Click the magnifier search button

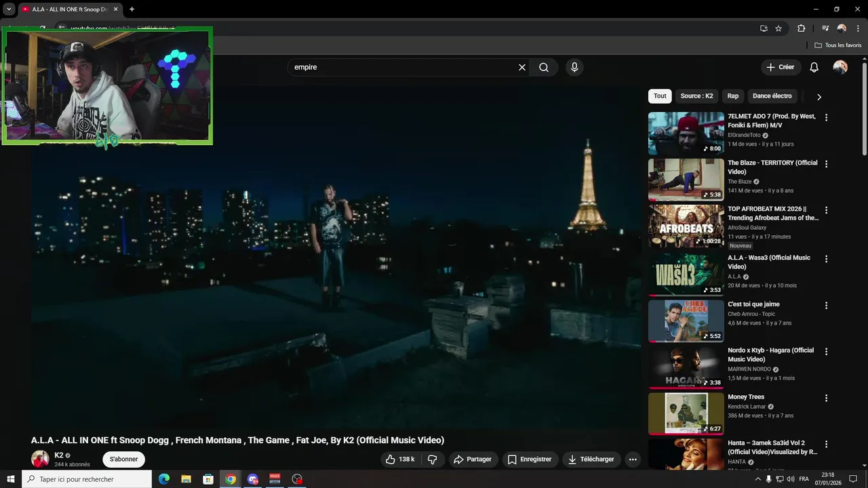(544, 67)
